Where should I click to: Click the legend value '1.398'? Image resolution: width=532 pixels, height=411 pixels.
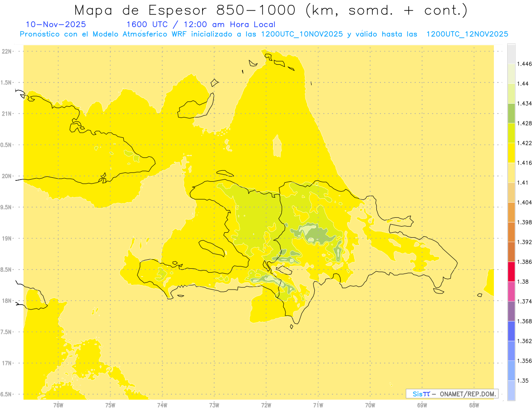525,222
